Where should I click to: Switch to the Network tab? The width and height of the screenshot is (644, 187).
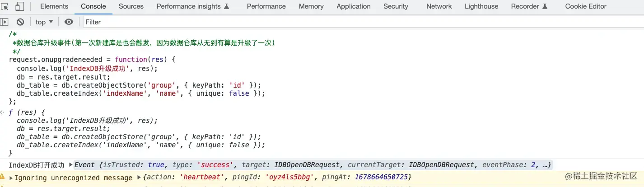tap(439, 6)
